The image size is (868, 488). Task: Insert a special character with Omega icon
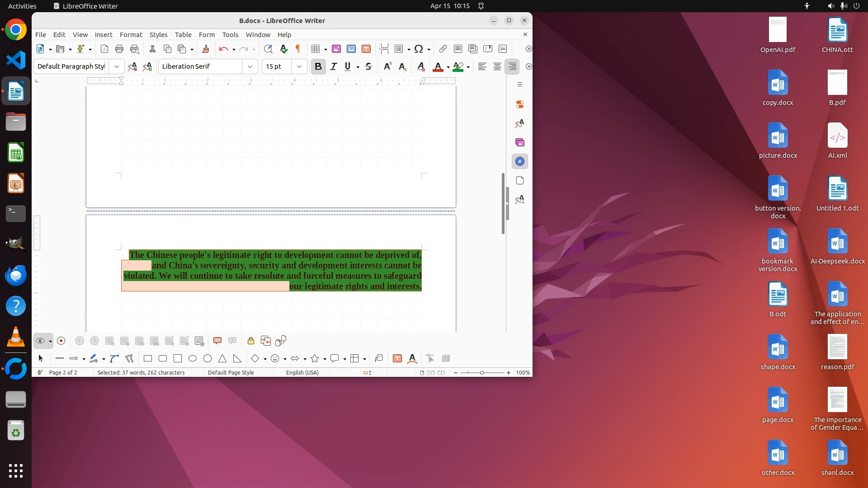pyautogui.click(x=419, y=49)
